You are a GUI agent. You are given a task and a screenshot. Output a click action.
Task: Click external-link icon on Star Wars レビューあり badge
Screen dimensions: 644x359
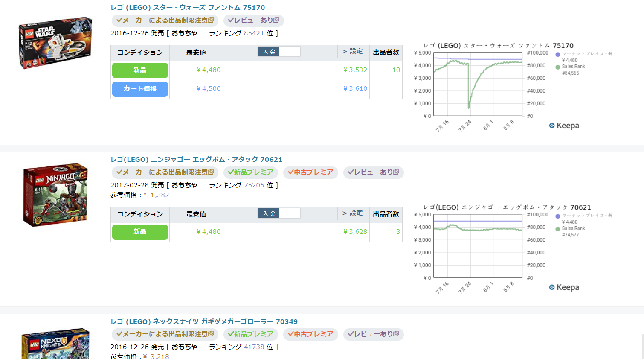point(276,20)
